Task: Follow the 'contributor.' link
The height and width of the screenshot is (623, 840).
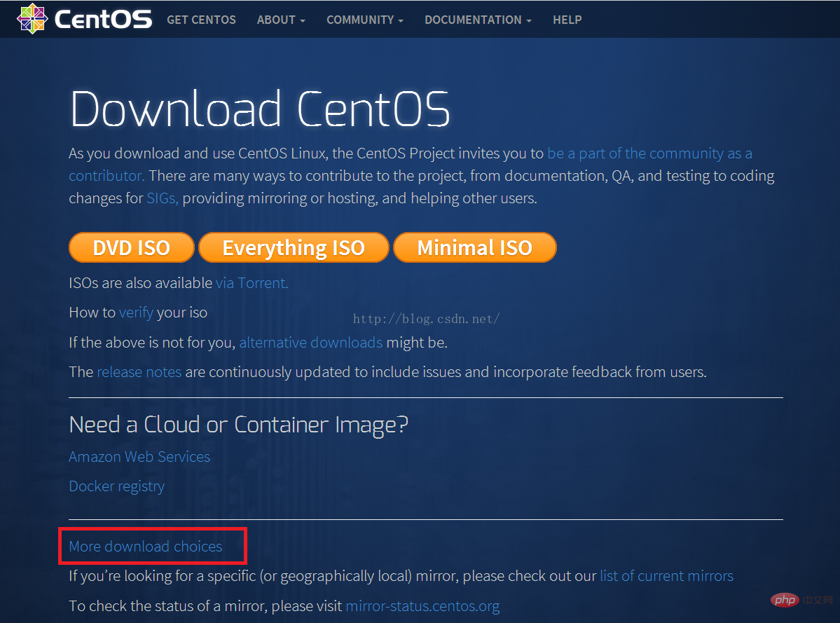Action: [106, 176]
